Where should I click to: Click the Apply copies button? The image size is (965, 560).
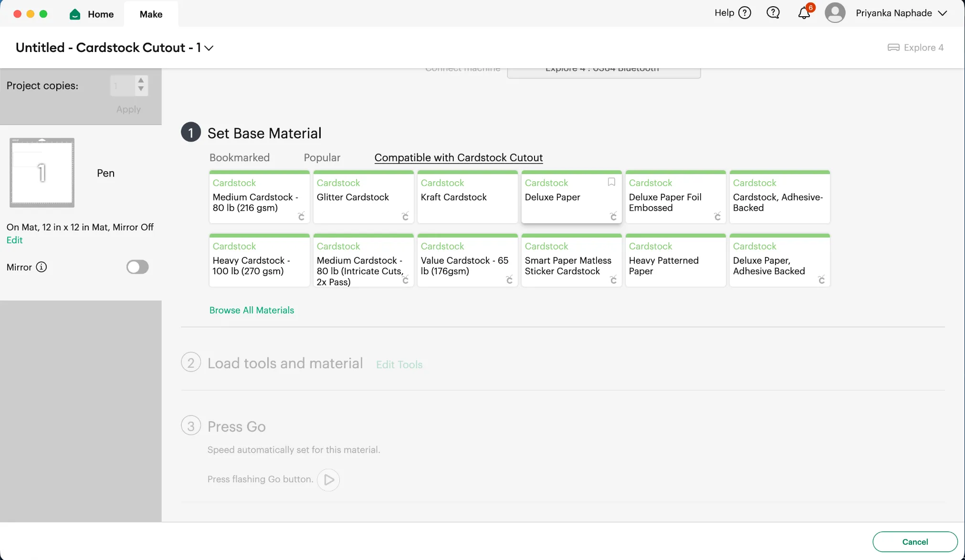tap(128, 109)
